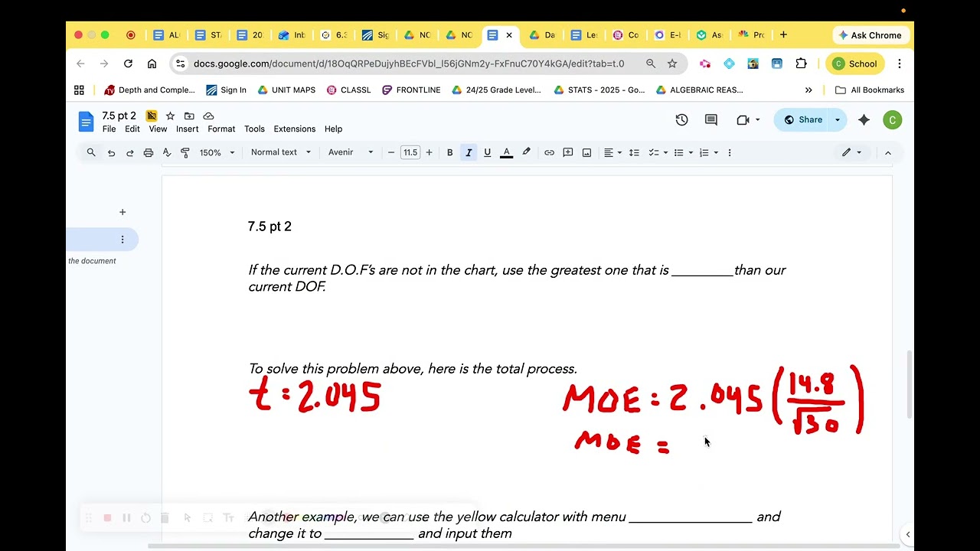Image resolution: width=980 pixels, height=551 pixels.
Task: Click the font size field showing 11.5
Action: click(410, 152)
